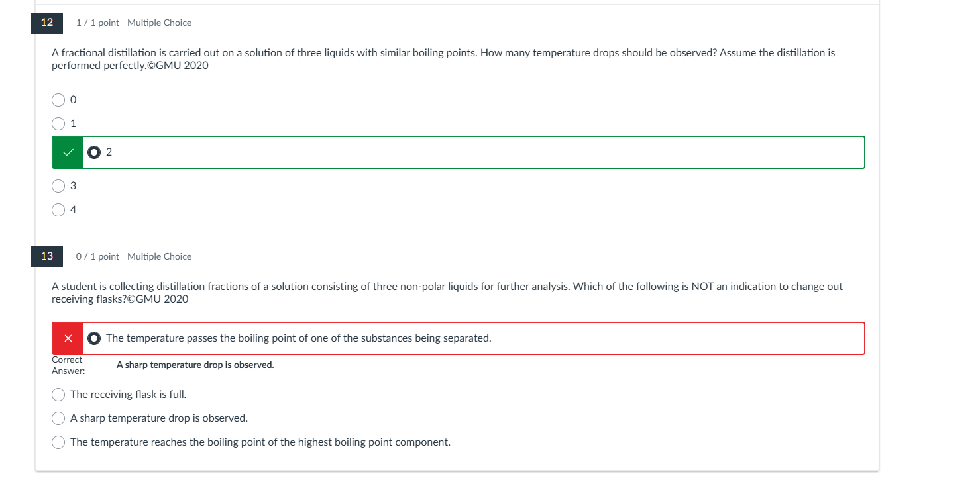Screen dimensions: 980x480
Task: Click the question 12 number badge
Action: point(47,23)
